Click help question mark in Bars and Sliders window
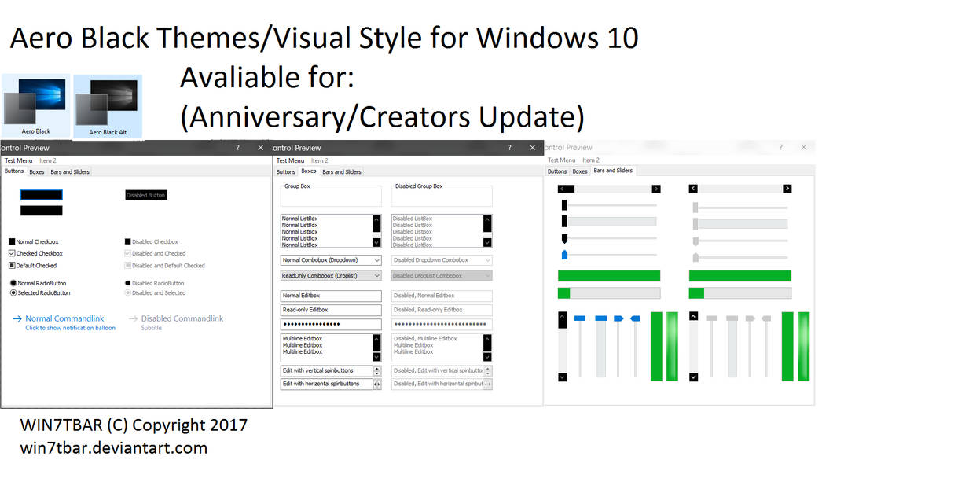980x504 pixels. tap(780, 147)
